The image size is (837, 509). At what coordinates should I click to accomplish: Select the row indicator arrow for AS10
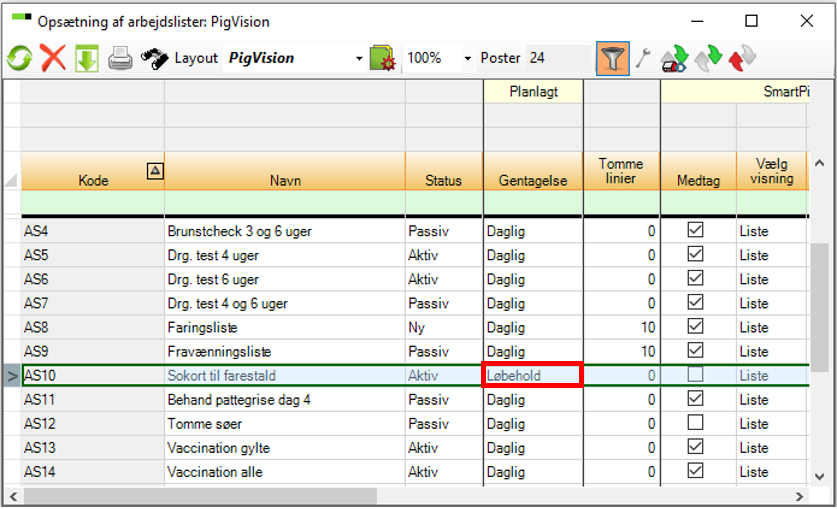coord(12,376)
